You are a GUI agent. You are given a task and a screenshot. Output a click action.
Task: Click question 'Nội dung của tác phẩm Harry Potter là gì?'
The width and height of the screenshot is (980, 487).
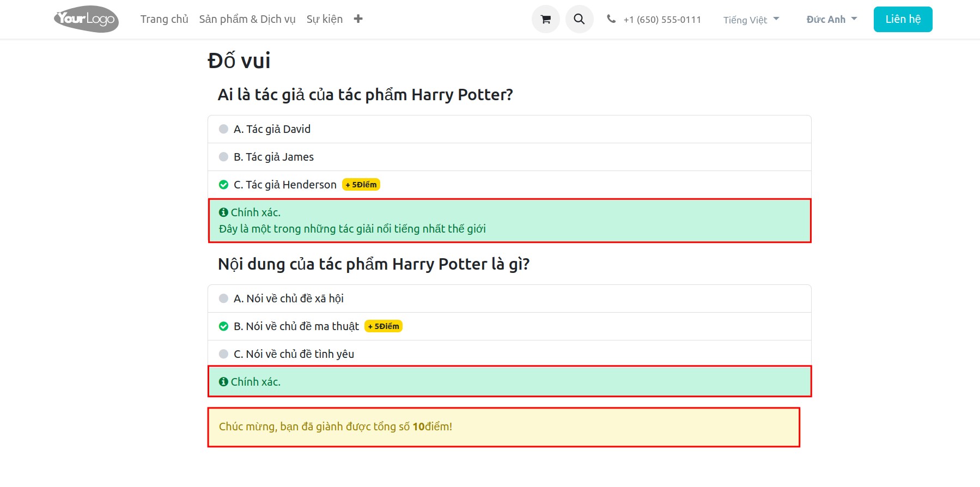coord(374,264)
